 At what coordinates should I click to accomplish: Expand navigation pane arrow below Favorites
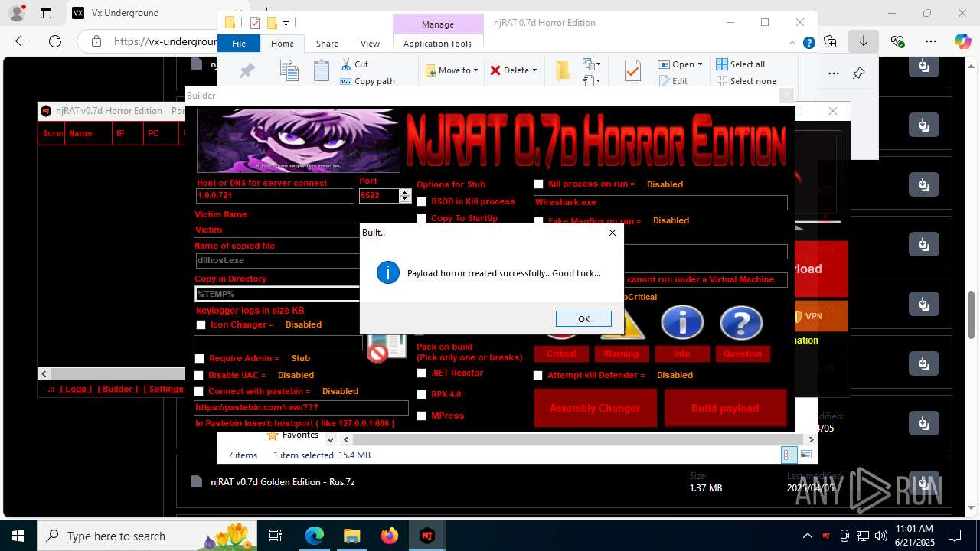click(x=330, y=440)
